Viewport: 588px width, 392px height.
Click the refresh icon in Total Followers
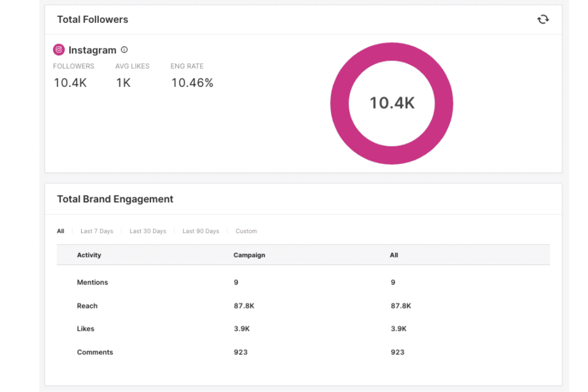[543, 19]
